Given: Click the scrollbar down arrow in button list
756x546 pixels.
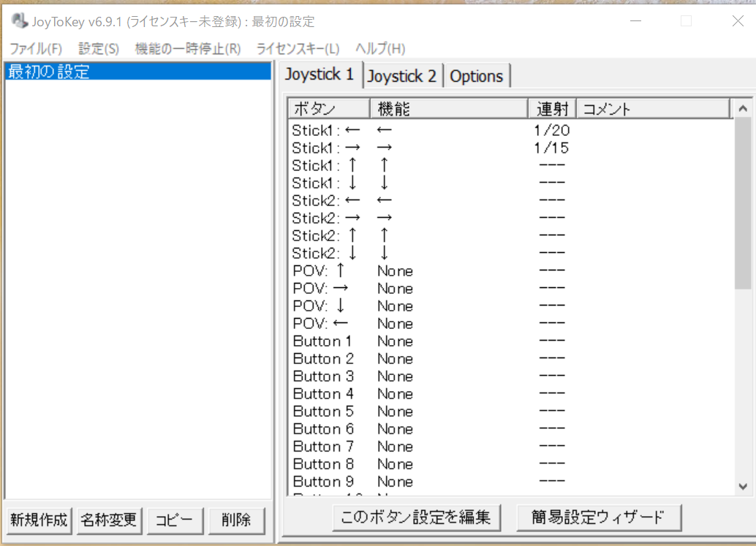Looking at the screenshot, I should [x=743, y=487].
